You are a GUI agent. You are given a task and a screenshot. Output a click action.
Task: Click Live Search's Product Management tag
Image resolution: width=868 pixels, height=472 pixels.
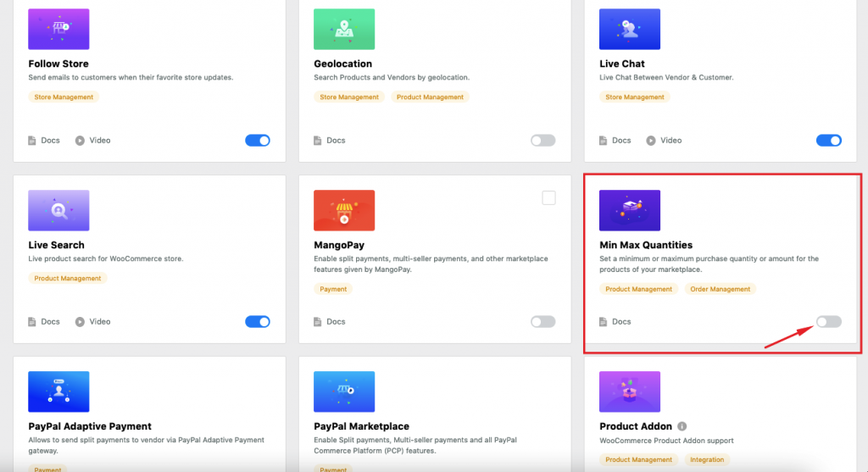pyautogui.click(x=68, y=278)
